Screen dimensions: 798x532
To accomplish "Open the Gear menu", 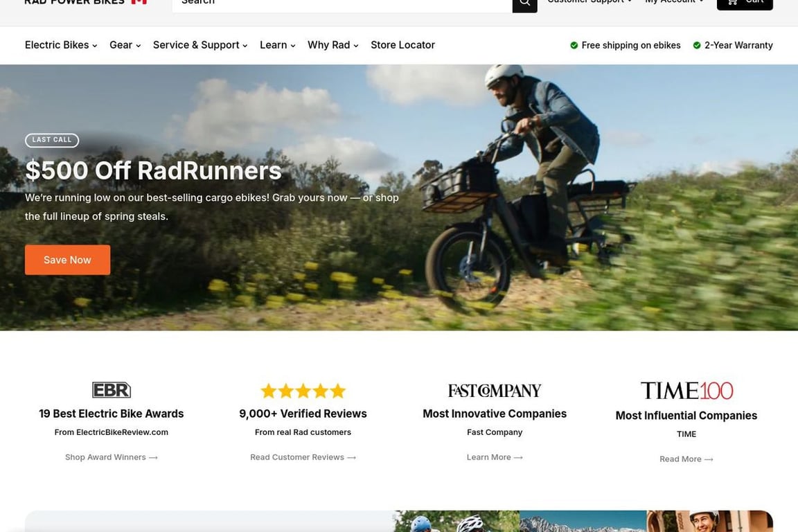I will (x=125, y=45).
